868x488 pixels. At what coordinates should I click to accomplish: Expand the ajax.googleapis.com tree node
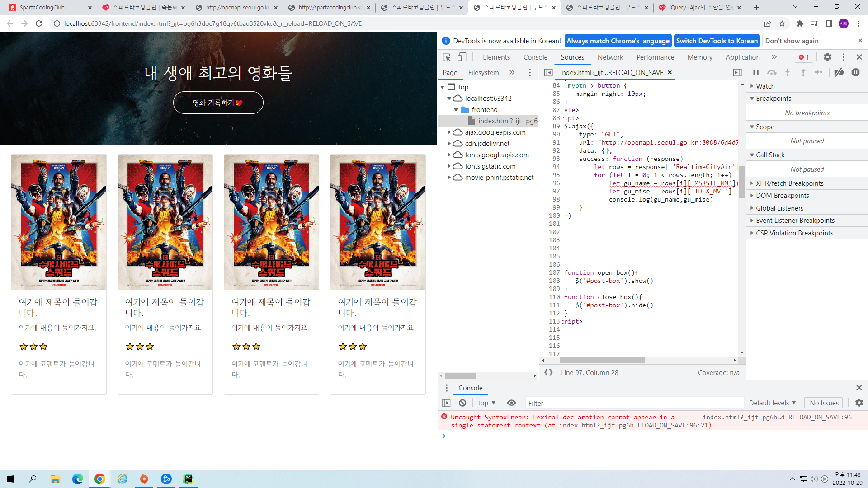[449, 132]
